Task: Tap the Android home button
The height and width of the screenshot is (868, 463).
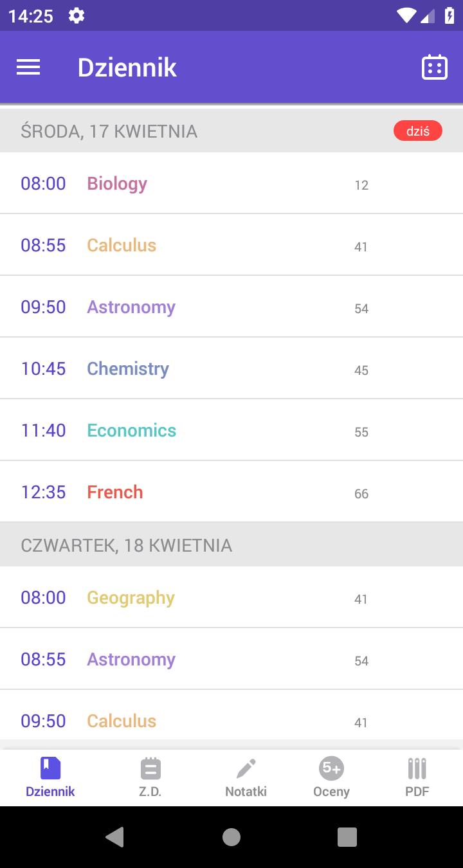Action: (232, 836)
